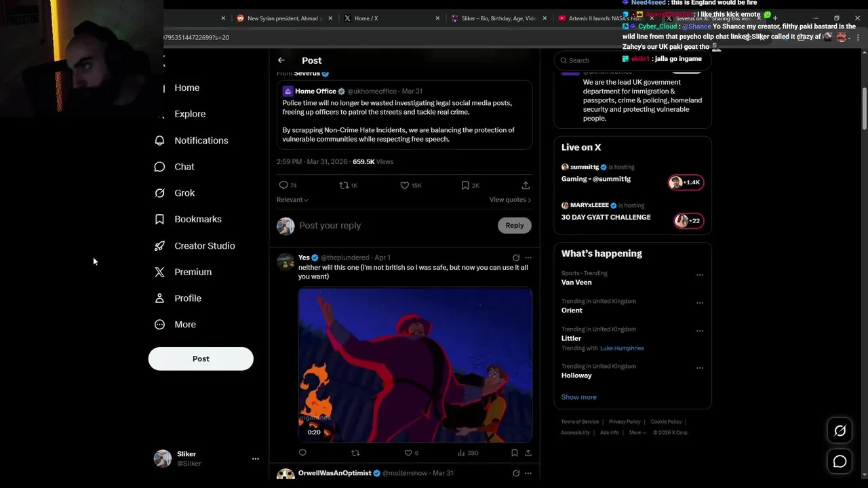The width and height of the screenshot is (868, 488).
Task: Click Sliker profile avatar at bottom
Action: click(x=163, y=459)
